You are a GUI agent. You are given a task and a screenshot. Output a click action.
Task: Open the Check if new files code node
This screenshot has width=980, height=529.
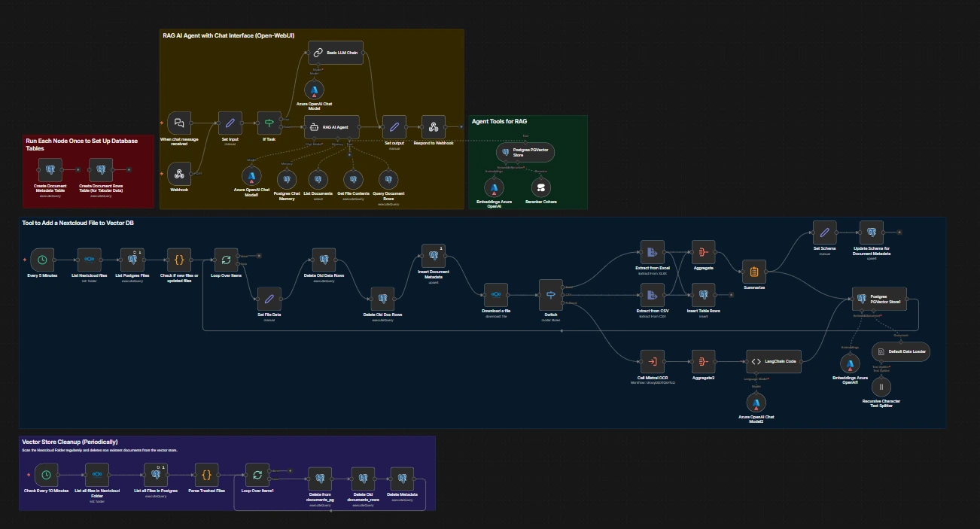click(179, 260)
